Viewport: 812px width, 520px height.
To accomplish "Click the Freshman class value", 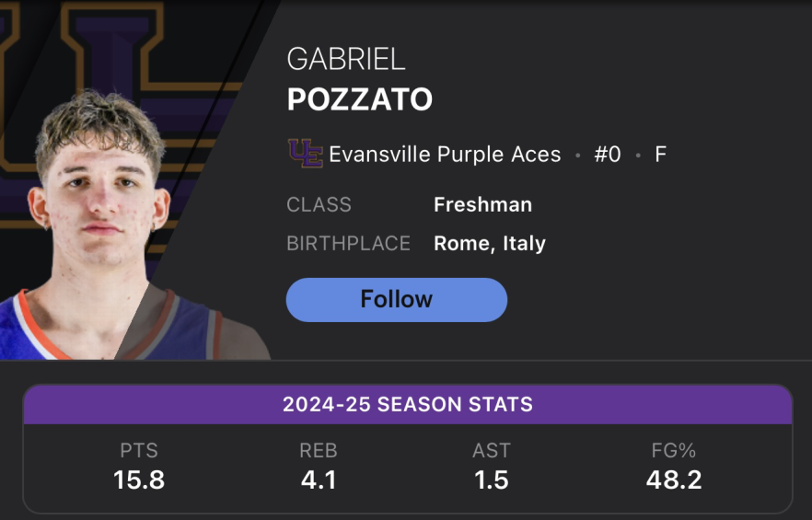I will (482, 204).
